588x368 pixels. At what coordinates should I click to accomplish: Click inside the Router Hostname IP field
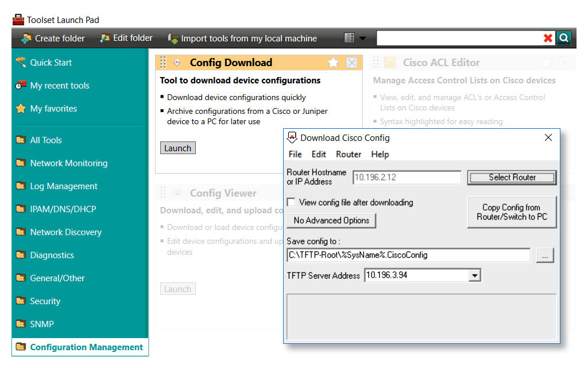click(x=407, y=177)
